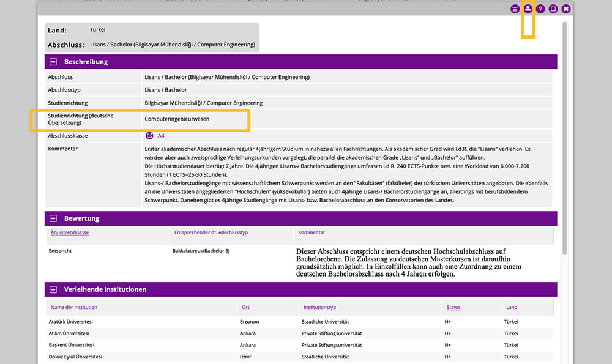The image size is (612, 364).
Task: Click the maximize window square icon
Action: (x=553, y=9)
